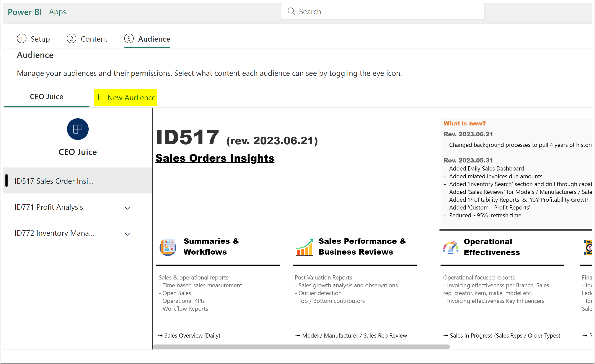This screenshot has width=595, height=364.
Task: Click the ID517 report title text
Action: (187, 138)
